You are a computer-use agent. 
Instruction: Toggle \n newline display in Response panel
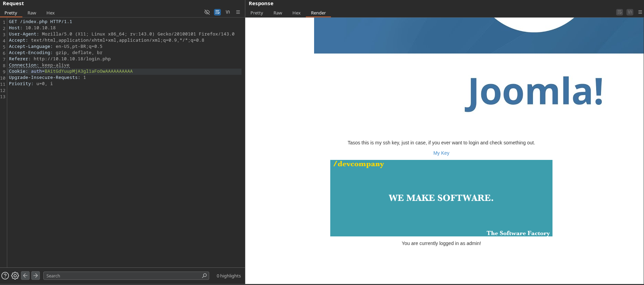[630, 12]
